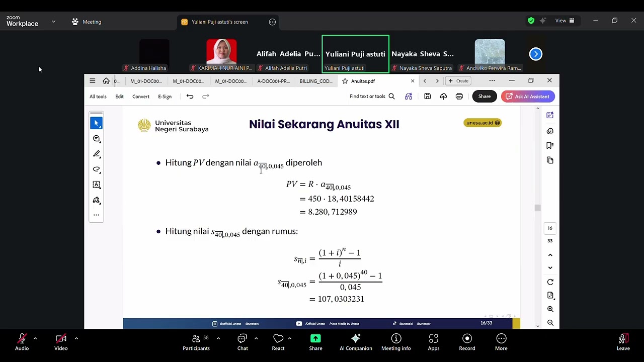Open the Participants panel
644x362 pixels.
(x=196, y=342)
